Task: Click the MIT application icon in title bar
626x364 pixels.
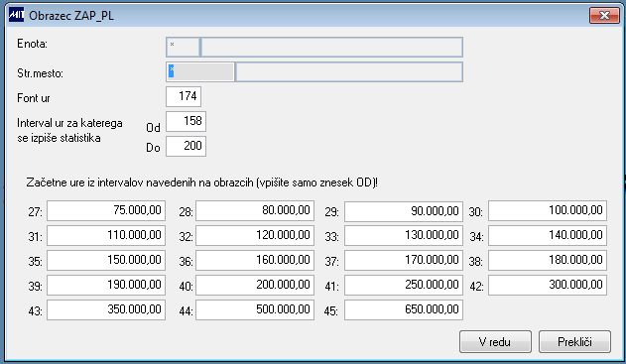Action: [16, 15]
